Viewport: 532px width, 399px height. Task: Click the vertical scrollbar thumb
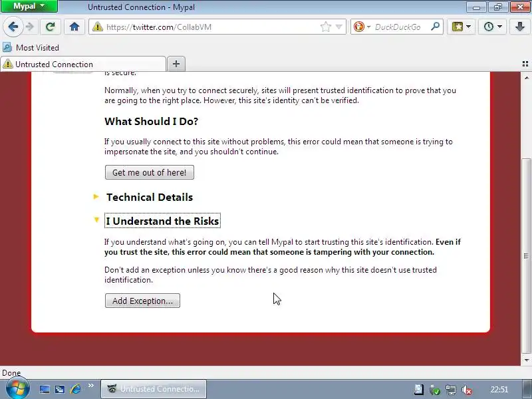[x=526, y=256]
